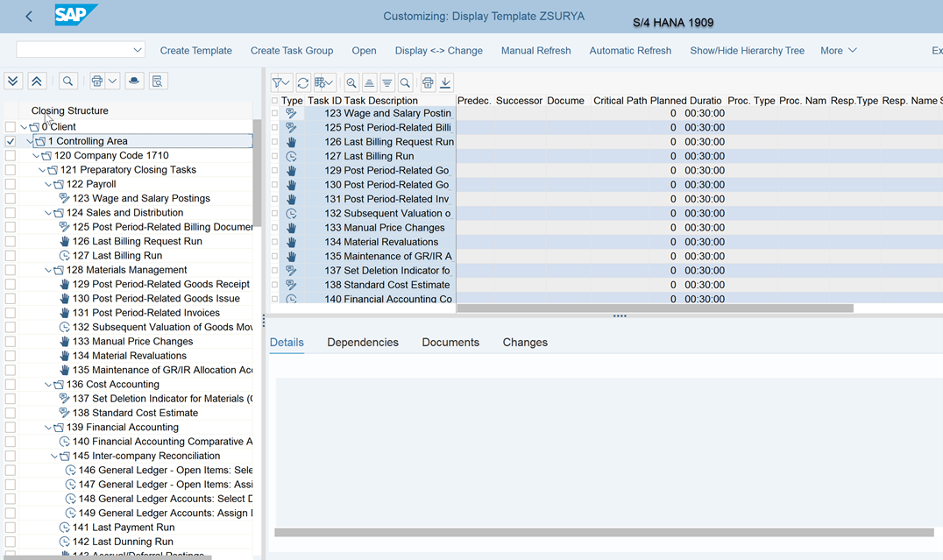Click the filter icon in task list toolbar

[x=280, y=83]
